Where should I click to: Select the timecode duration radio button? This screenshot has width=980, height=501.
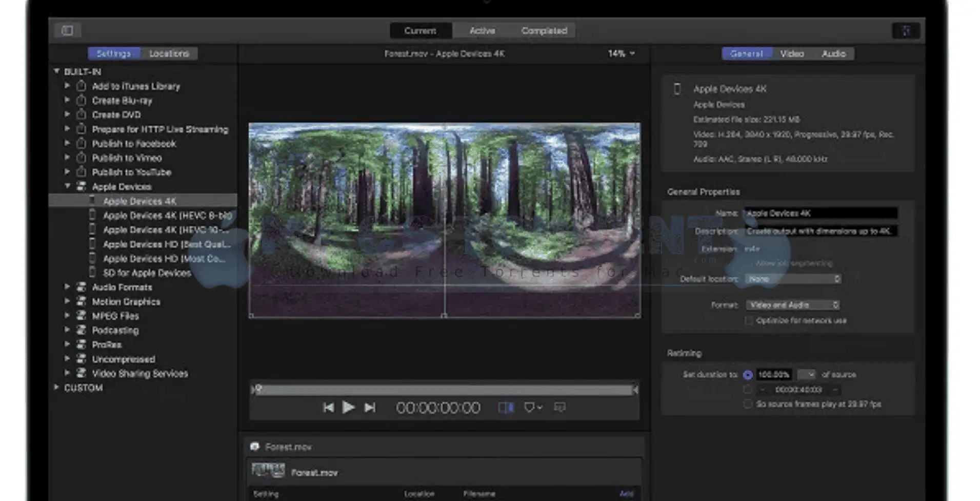coord(748,390)
